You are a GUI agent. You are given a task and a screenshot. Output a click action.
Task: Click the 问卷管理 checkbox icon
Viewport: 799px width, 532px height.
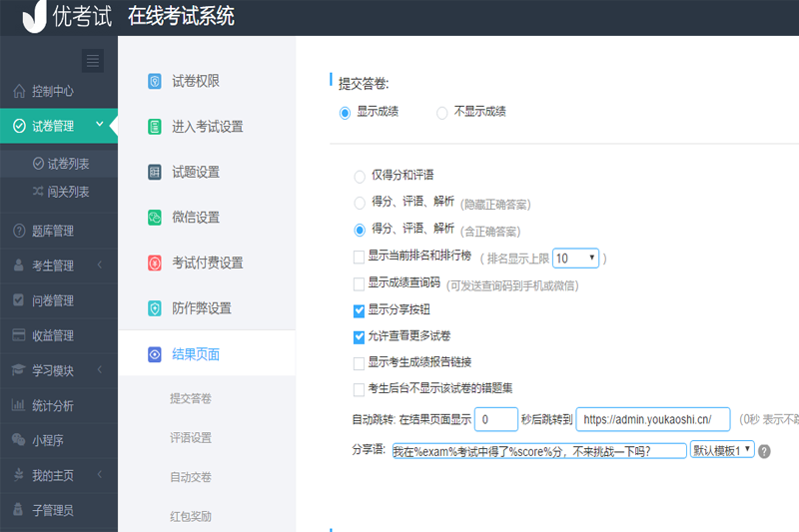click(18, 299)
